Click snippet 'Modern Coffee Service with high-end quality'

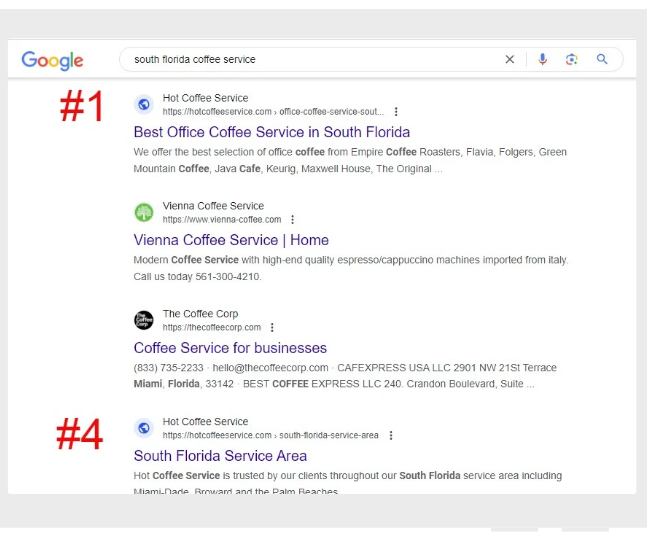(x=351, y=260)
